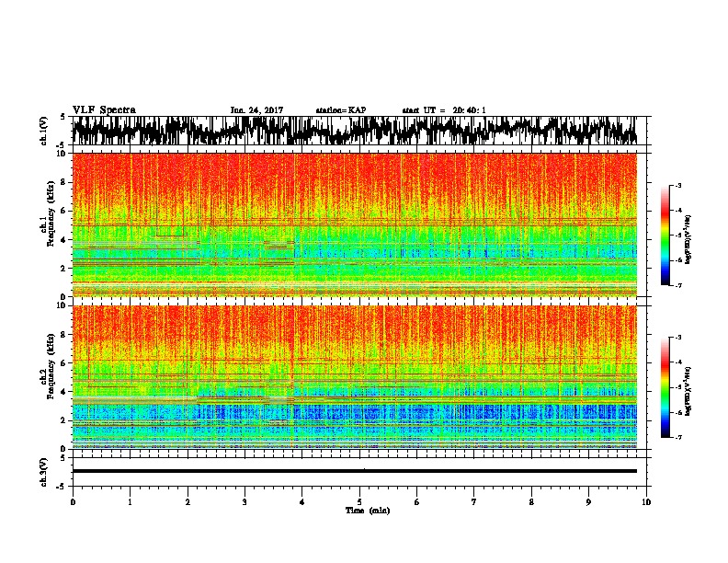Click the time axis tick label "5"
The image size is (728, 563).
pyautogui.click(x=359, y=502)
